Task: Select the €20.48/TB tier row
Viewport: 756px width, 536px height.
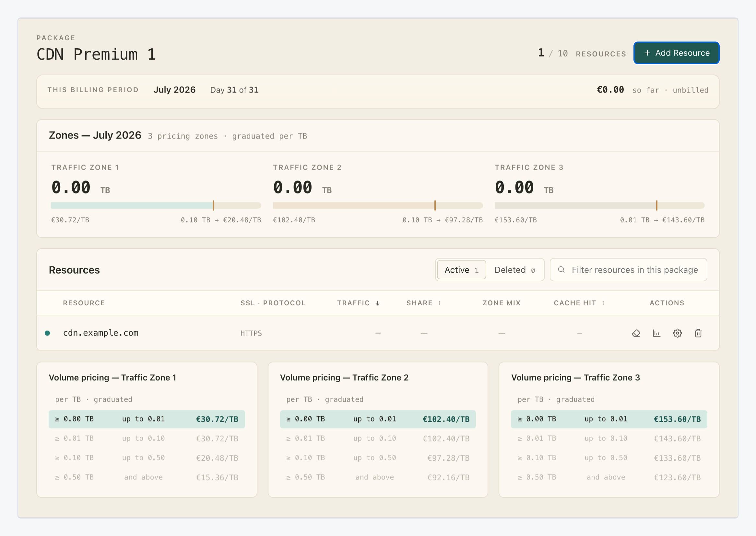Action: [147, 458]
